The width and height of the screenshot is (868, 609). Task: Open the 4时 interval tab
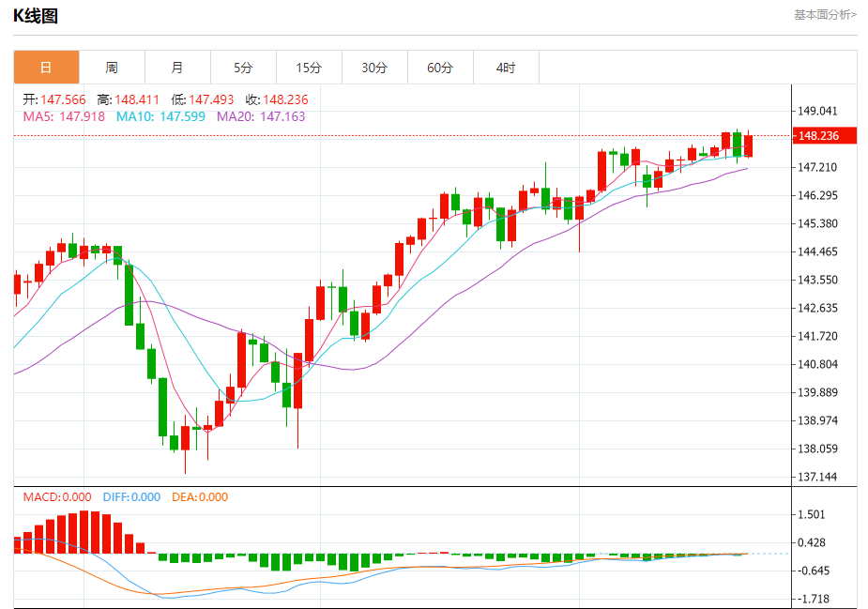[506, 68]
